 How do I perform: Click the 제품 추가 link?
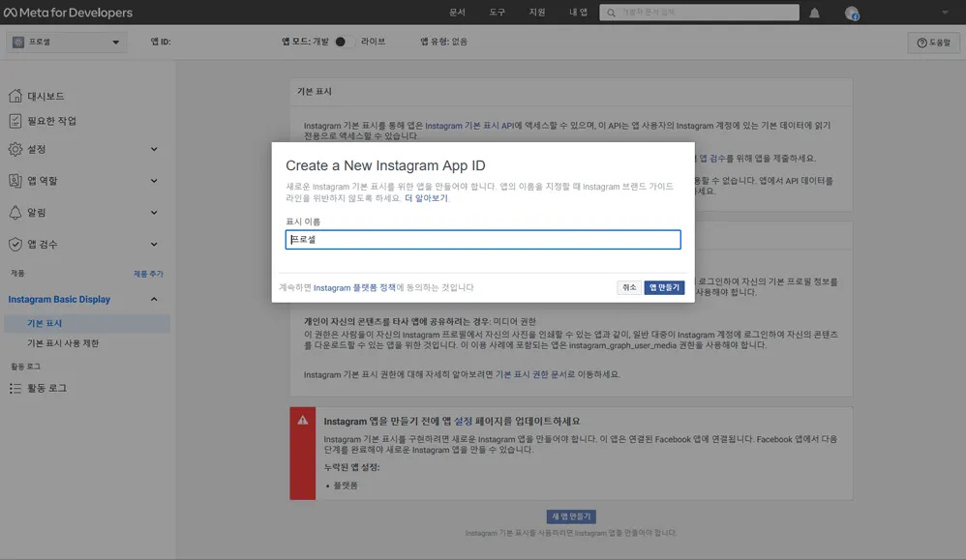(148, 274)
